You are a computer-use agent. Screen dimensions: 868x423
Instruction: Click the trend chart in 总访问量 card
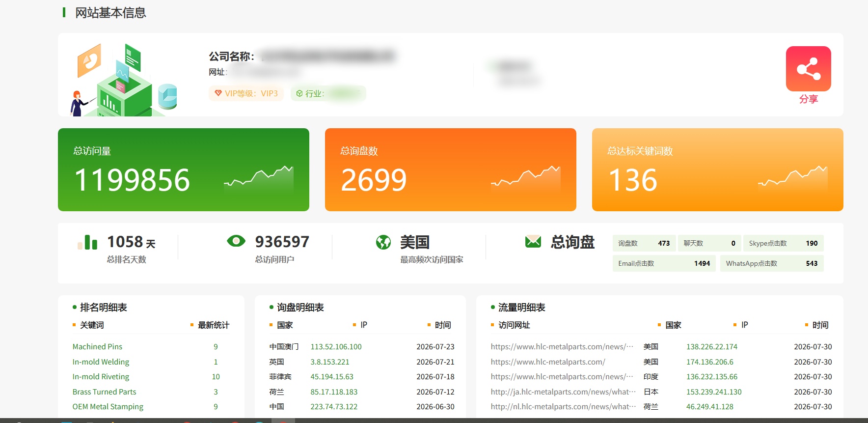(x=259, y=179)
